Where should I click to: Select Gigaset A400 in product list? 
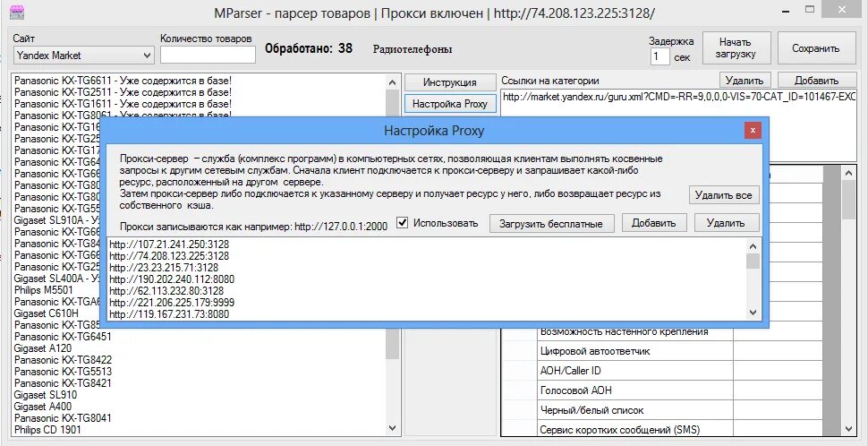coord(43,406)
